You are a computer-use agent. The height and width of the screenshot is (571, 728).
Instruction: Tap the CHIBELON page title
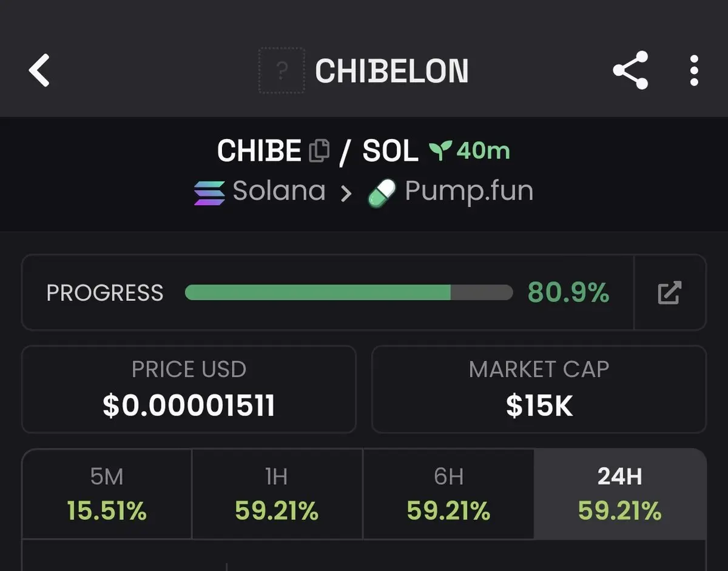[x=391, y=71]
